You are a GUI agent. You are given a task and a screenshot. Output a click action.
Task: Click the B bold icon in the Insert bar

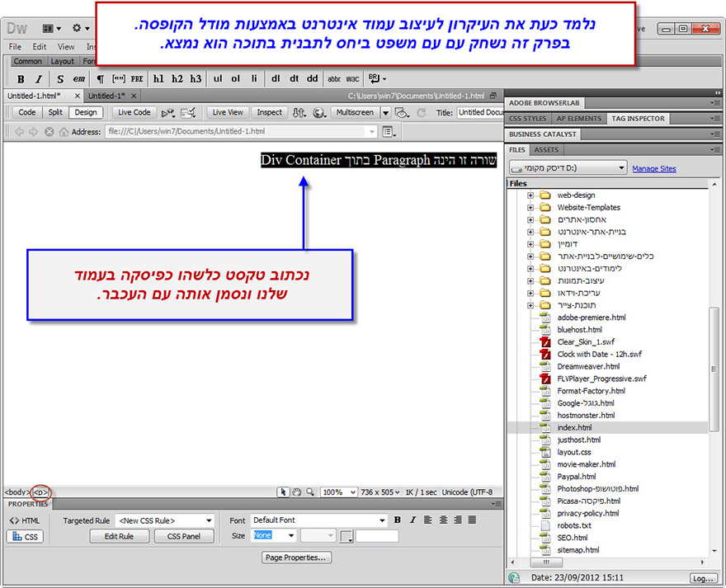coord(21,79)
